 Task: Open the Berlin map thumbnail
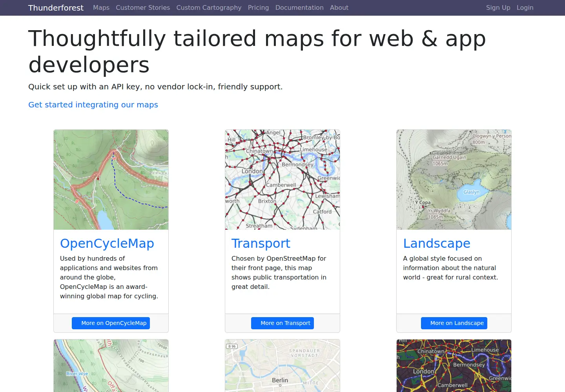click(282, 366)
